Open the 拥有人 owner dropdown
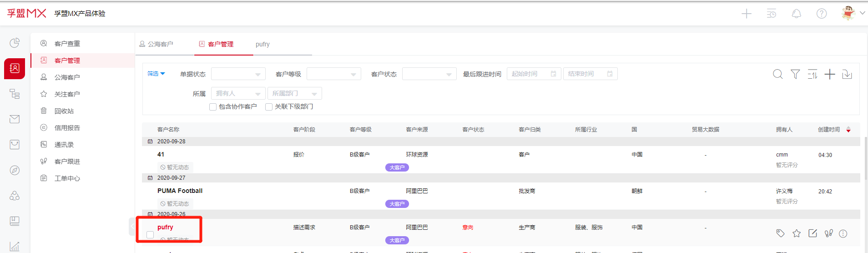 click(x=238, y=94)
